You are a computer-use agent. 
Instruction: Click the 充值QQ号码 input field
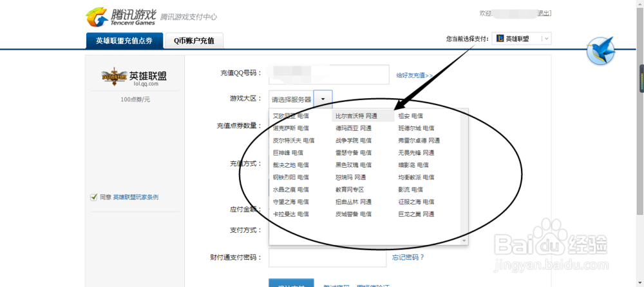[x=328, y=74]
